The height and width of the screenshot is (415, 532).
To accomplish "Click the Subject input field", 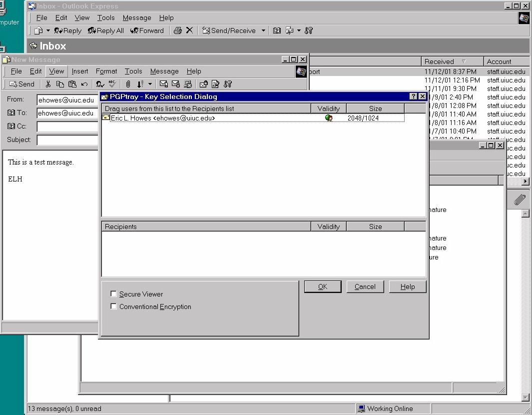I will [67, 140].
